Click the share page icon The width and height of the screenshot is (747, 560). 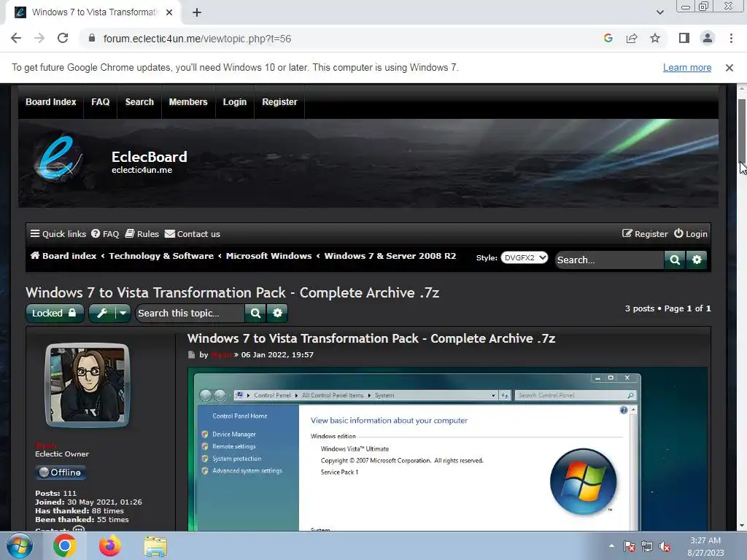pyautogui.click(x=632, y=39)
